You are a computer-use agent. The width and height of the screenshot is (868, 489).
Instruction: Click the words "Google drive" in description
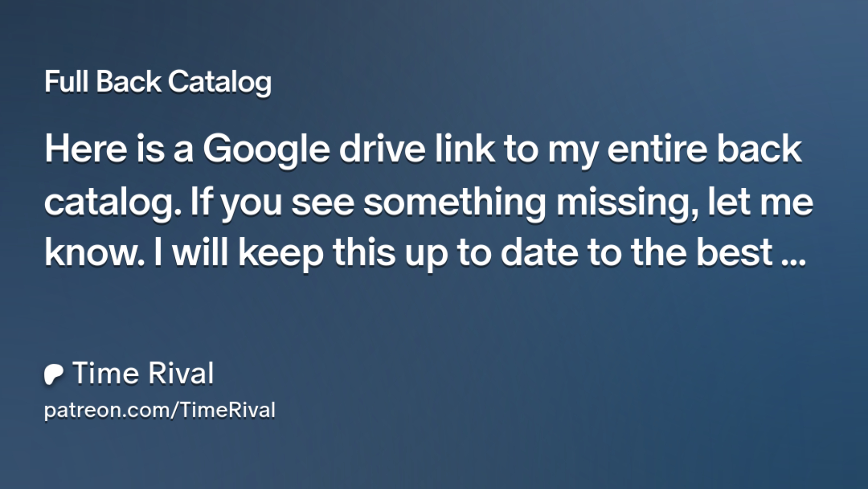(314, 149)
